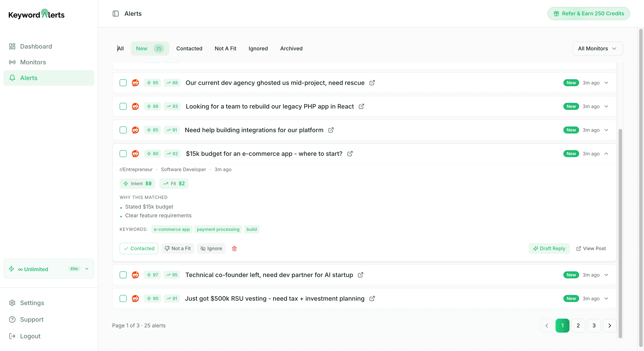644x351 pixels.
Task: Click Refer & Earn 250 Credits button
Action: (x=589, y=14)
